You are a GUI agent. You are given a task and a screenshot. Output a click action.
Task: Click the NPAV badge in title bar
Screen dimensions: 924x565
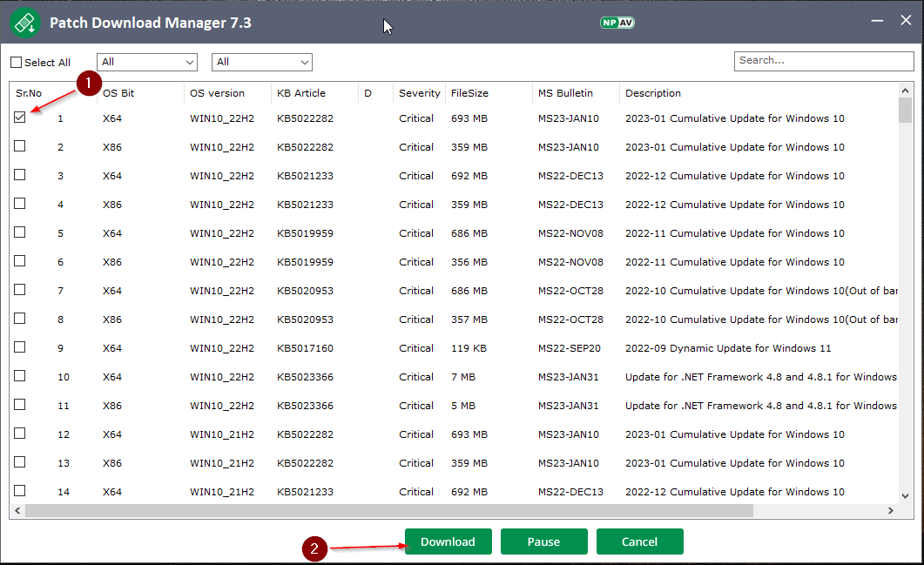pos(617,23)
